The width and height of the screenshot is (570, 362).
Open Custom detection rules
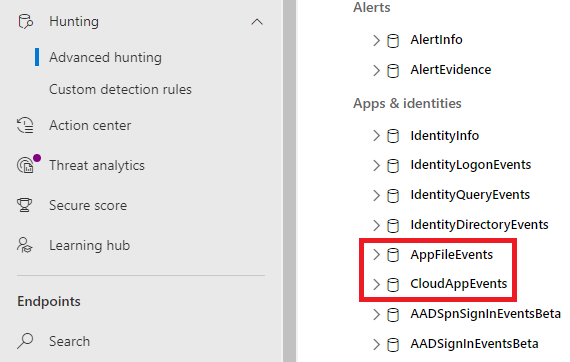point(120,89)
